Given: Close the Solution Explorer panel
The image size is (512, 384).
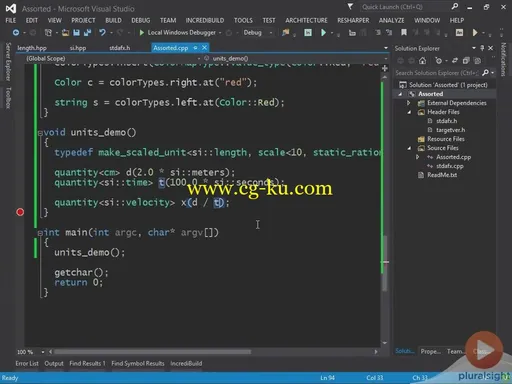Looking at the screenshot, I should tap(490, 48).
